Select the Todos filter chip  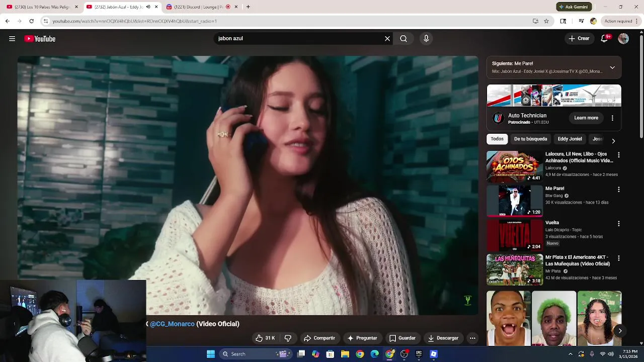pos(497,139)
